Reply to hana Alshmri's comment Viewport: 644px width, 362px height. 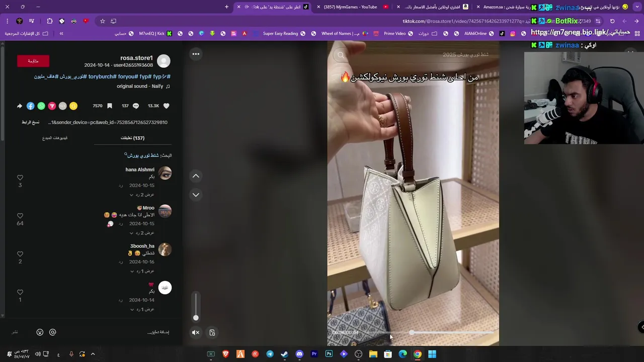(121, 186)
